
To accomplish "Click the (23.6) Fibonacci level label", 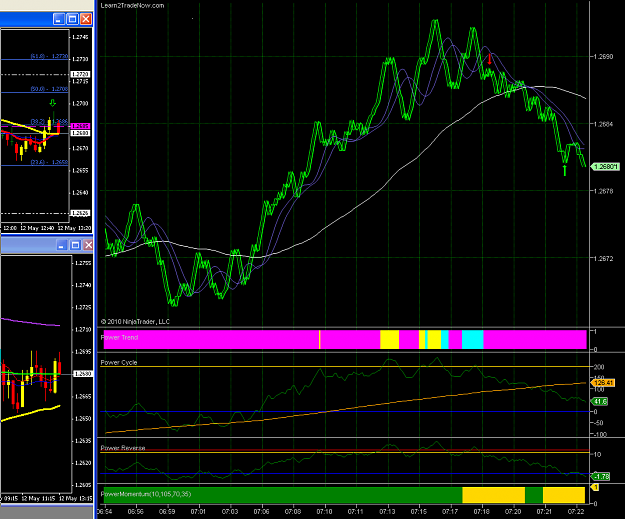I will pos(49,162).
